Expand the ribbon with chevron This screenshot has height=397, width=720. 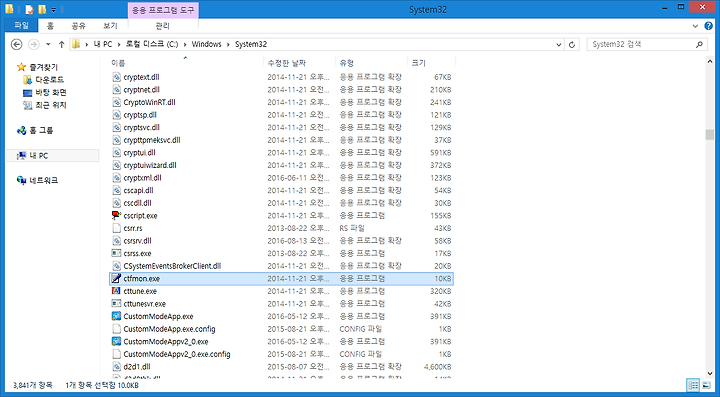695,26
